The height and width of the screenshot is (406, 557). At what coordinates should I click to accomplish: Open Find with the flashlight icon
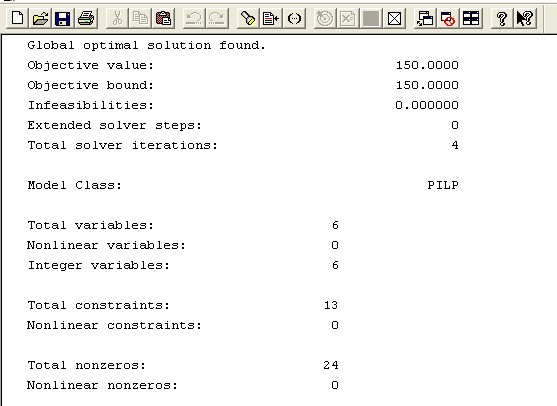[x=248, y=18]
